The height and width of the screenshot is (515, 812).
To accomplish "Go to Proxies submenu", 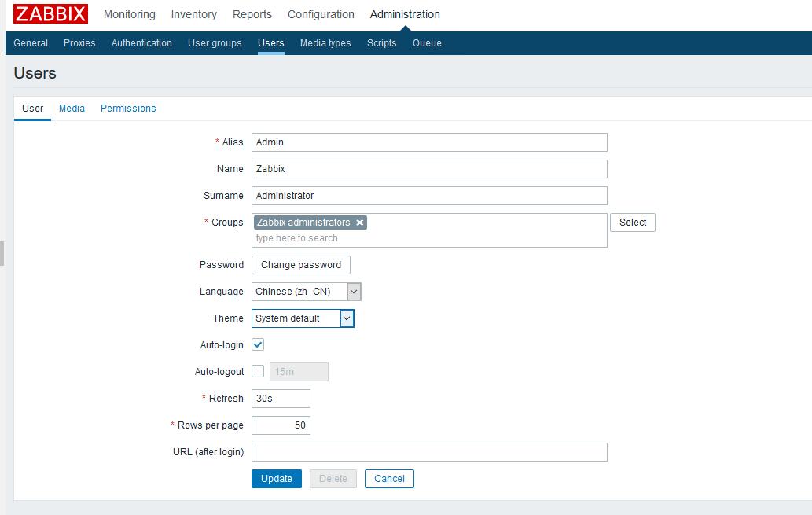I will click(79, 43).
